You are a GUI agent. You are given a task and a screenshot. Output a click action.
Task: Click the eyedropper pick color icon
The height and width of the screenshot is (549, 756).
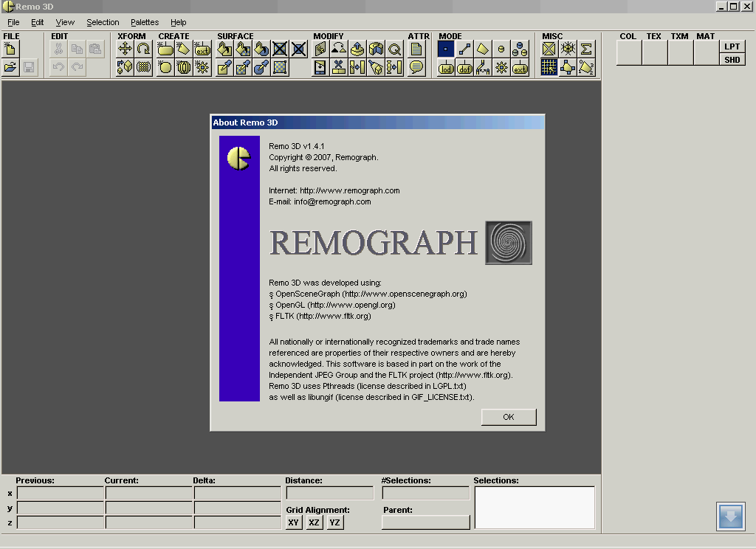click(x=224, y=67)
